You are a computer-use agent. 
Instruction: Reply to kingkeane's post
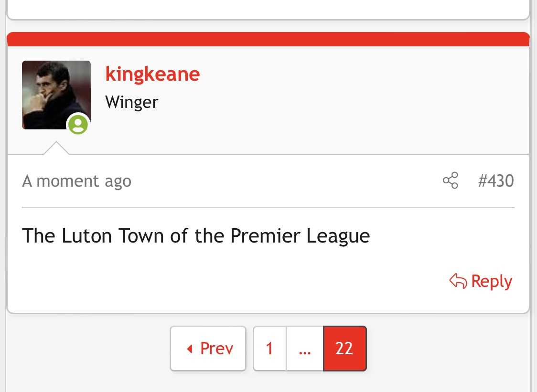click(481, 281)
